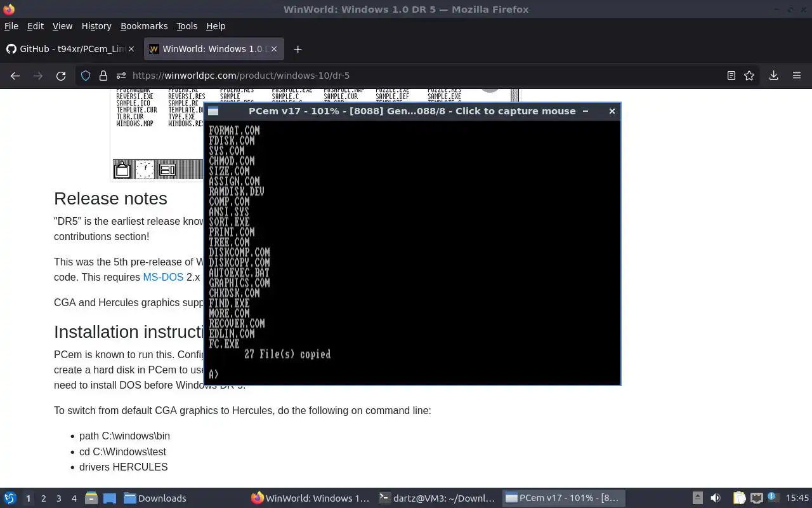Open Firefox hamburger application menu
Image resolution: width=812 pixels, height=508 pixels.
(x=797, y=76)
